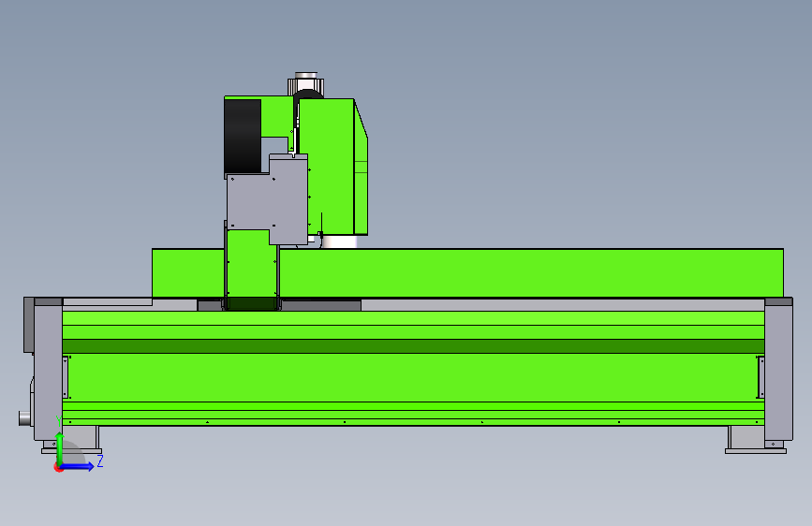Screen dimensions: 812x526
Task: Click the blue Z axis arrow
Action: coord(78,466)
